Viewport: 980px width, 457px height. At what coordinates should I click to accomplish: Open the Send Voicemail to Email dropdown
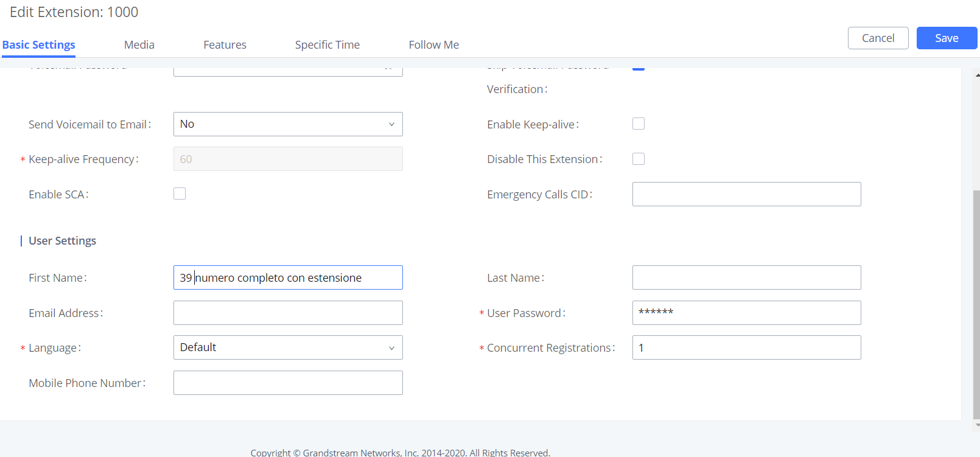(x=288, y=124)
